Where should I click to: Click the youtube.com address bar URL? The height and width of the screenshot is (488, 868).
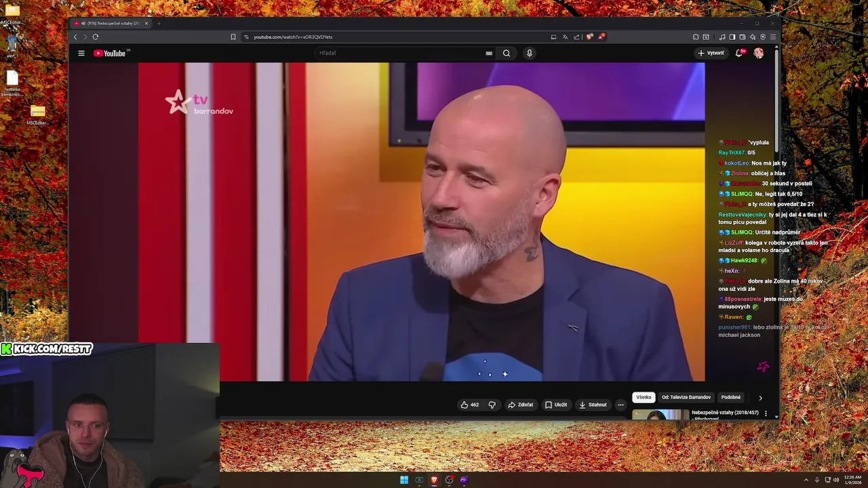tap(293, 37)
